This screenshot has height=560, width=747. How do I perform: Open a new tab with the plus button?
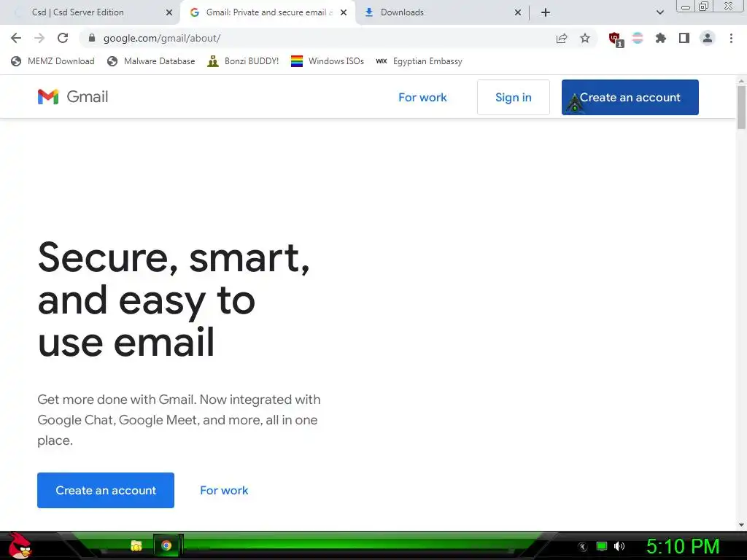point(546,12)
